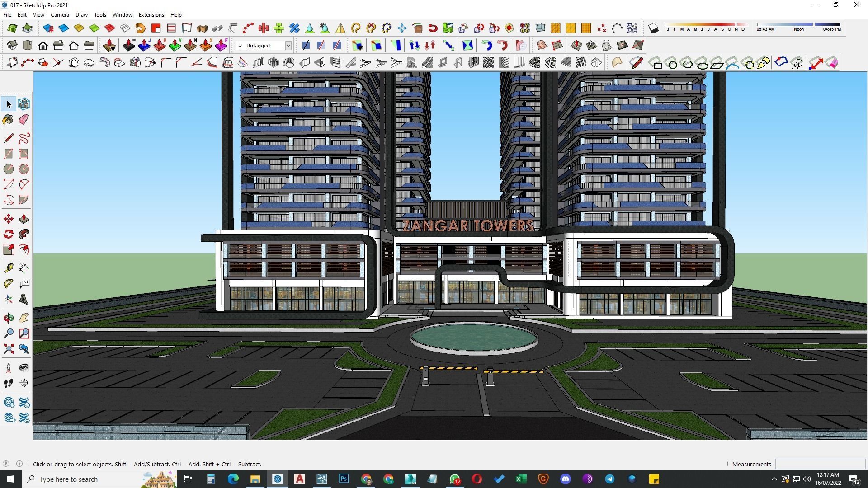Open the View menu
The image size is (868, 488).
point(38,14)
